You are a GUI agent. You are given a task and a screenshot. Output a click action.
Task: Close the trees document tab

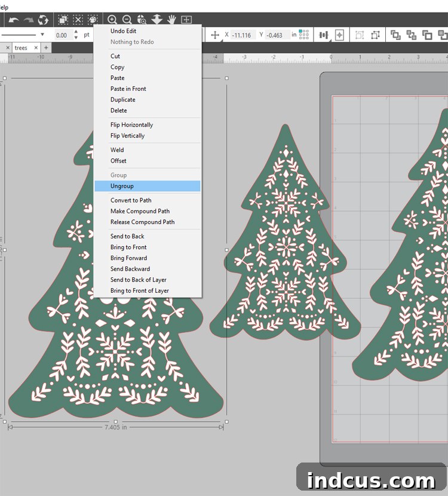pyautogui.click(x=36, y=48)
